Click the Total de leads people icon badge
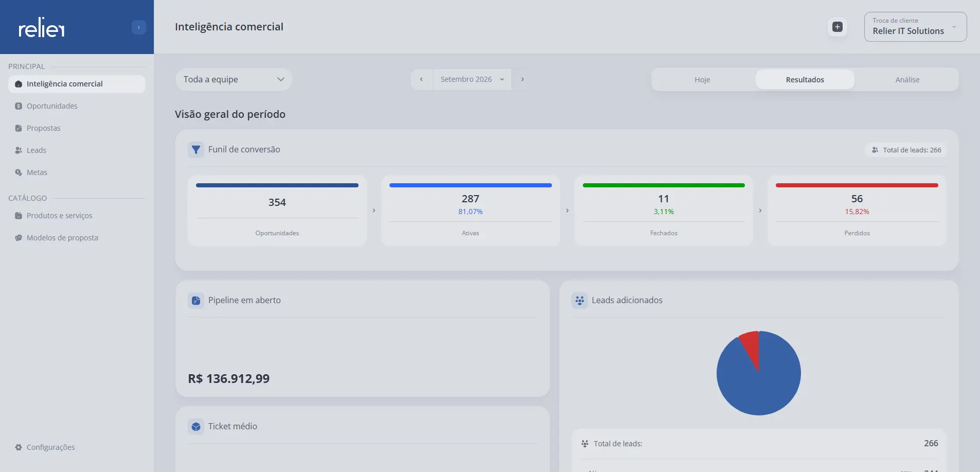Screen dimensions: 980x472 tap(875, 150)
